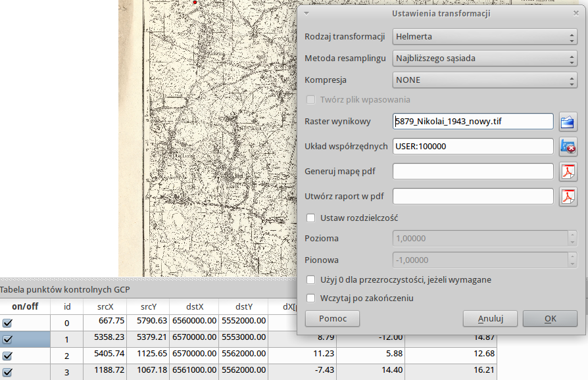Uncheck GCP point 1 checkbox
Screen dimensions: 588x380
[x=7, y=339]
